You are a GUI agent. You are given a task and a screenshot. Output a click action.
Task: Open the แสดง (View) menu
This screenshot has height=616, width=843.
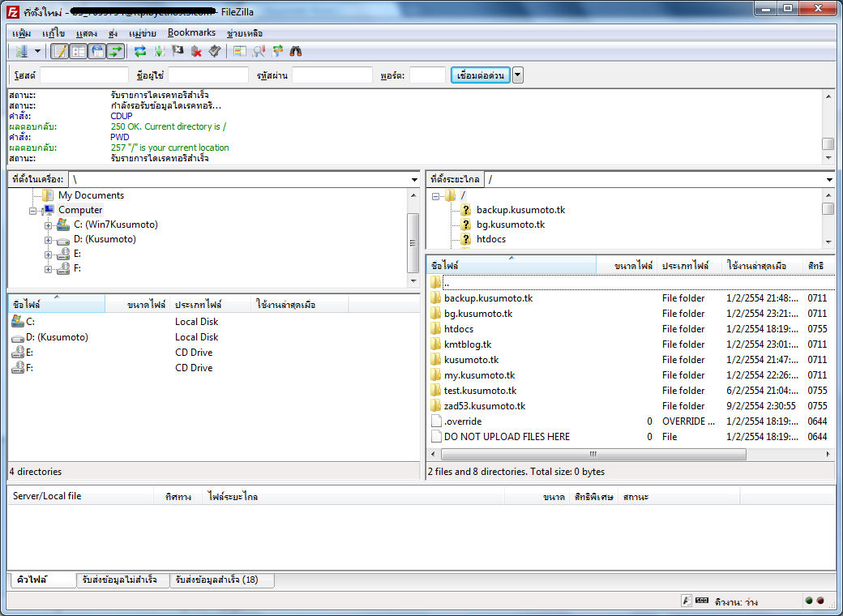(87, 33)
